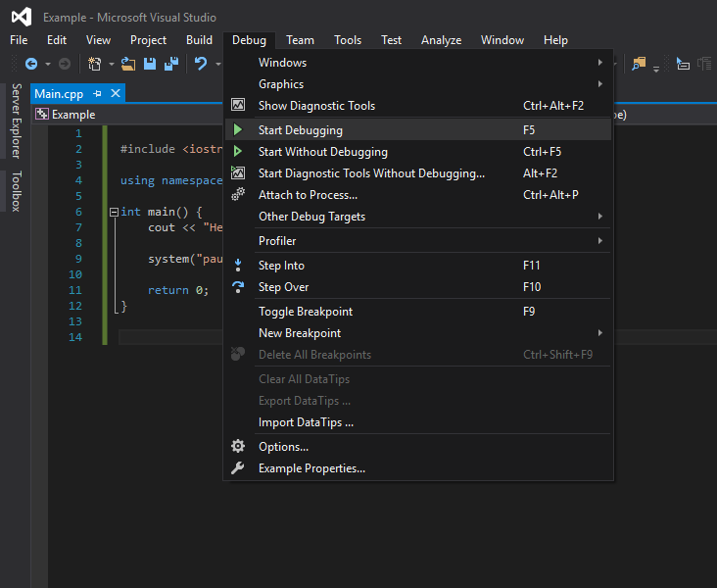Viewport: 717px width, 588px height.
Task: Click the Start Diagnostic Tools Without Debugging icon
Action: pyautogui.click(x=238, y=172)
